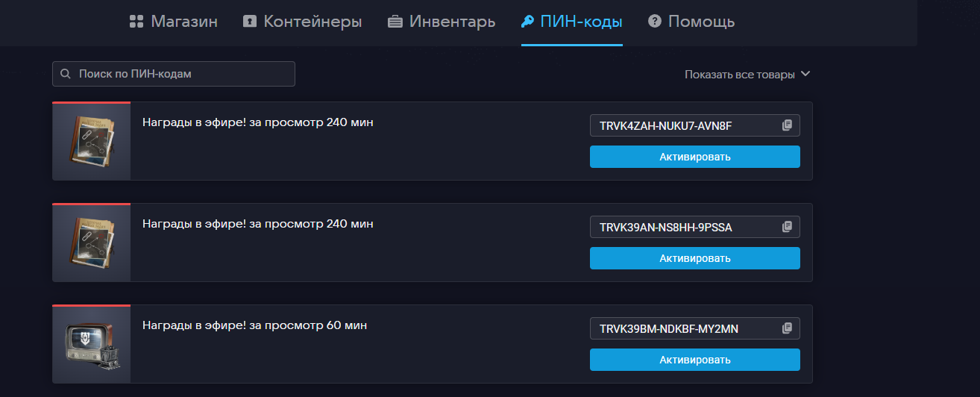
Task: Click the Контейнеры lock box icon
Action: click(250, 22)
